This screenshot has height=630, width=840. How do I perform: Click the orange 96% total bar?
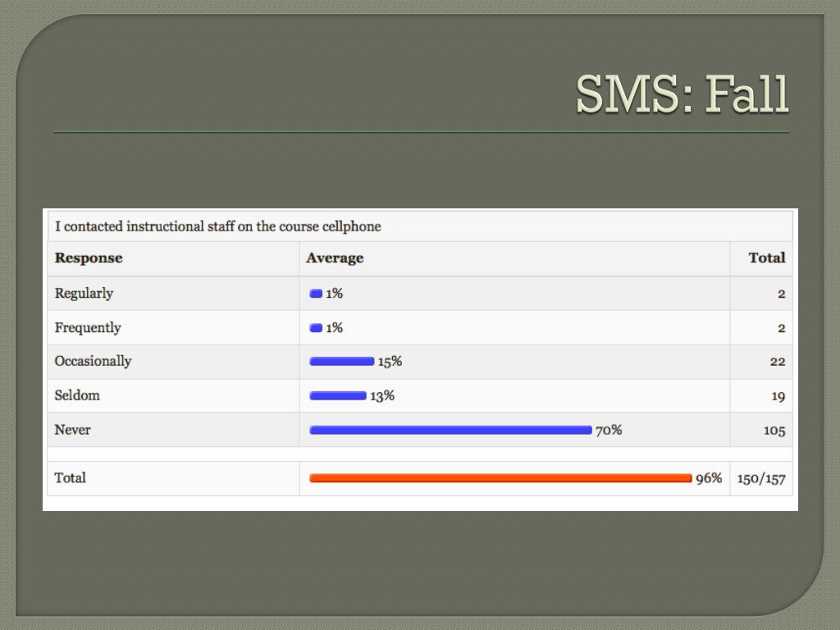pyautogui.click(x=501, y=478)
